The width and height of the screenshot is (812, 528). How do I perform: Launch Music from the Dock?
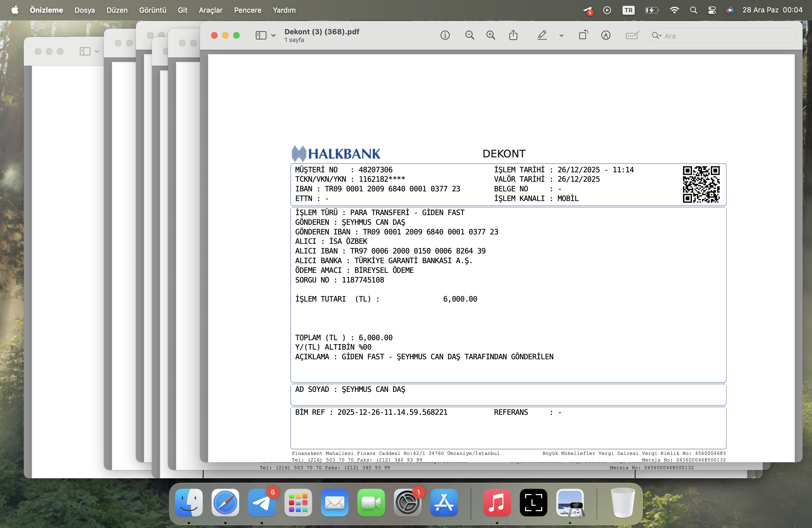pos(497,502)
